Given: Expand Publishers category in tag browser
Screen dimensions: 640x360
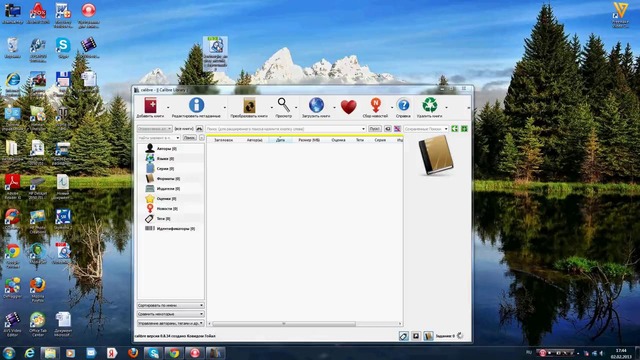Looking at the screenshot, I should tap(168, 189).
